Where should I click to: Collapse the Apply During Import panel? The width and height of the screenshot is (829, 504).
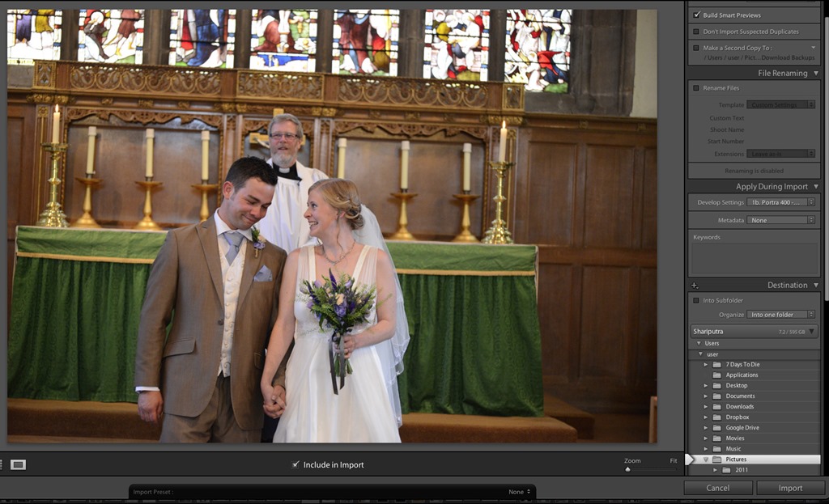pos(815,187)
